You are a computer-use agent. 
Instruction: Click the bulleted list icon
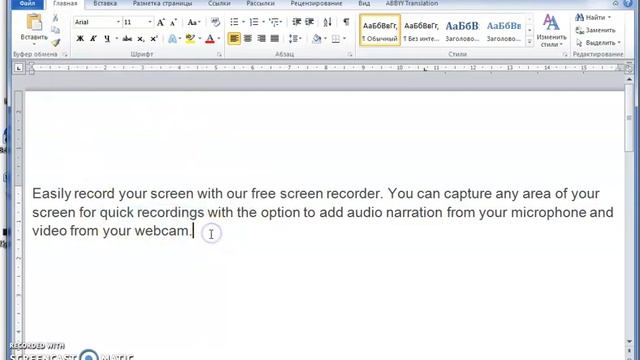point(234,22)
